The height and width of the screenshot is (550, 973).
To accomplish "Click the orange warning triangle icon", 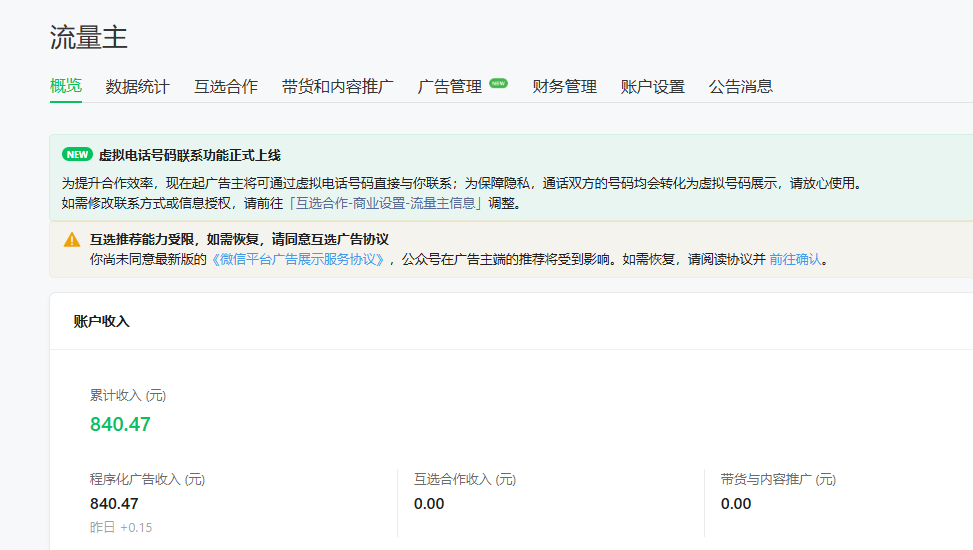I will pos(72,240).
